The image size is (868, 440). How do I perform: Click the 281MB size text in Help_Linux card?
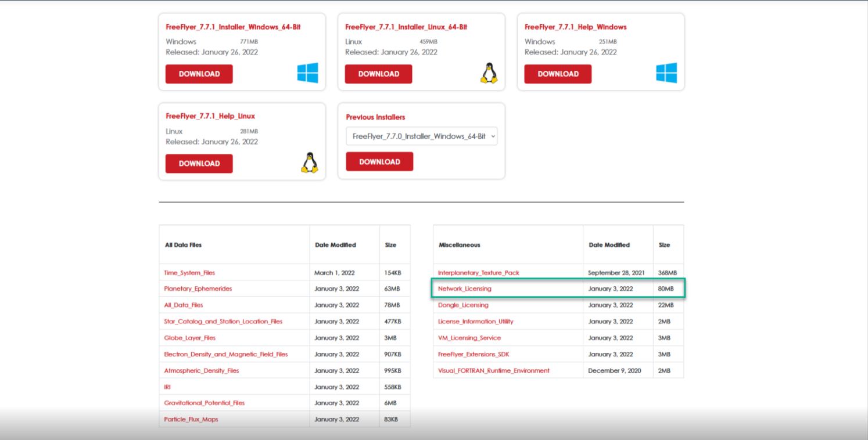pyautogui.click(x=249, y=131)
